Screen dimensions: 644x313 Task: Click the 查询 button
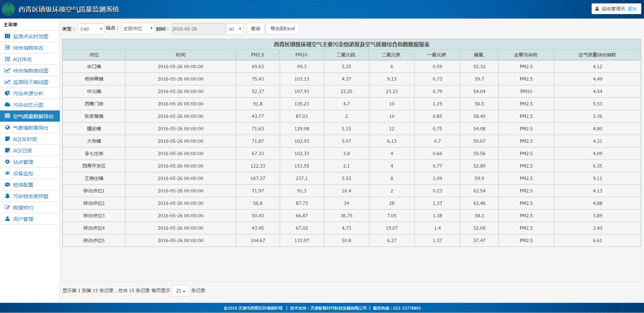click(255, 29)
